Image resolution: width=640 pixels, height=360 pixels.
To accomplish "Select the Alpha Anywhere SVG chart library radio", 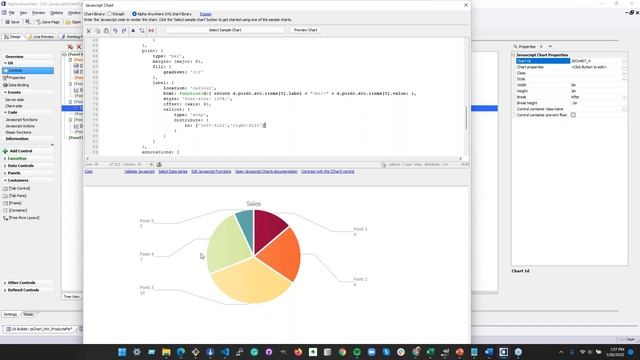I will click(x=134, y=14).
